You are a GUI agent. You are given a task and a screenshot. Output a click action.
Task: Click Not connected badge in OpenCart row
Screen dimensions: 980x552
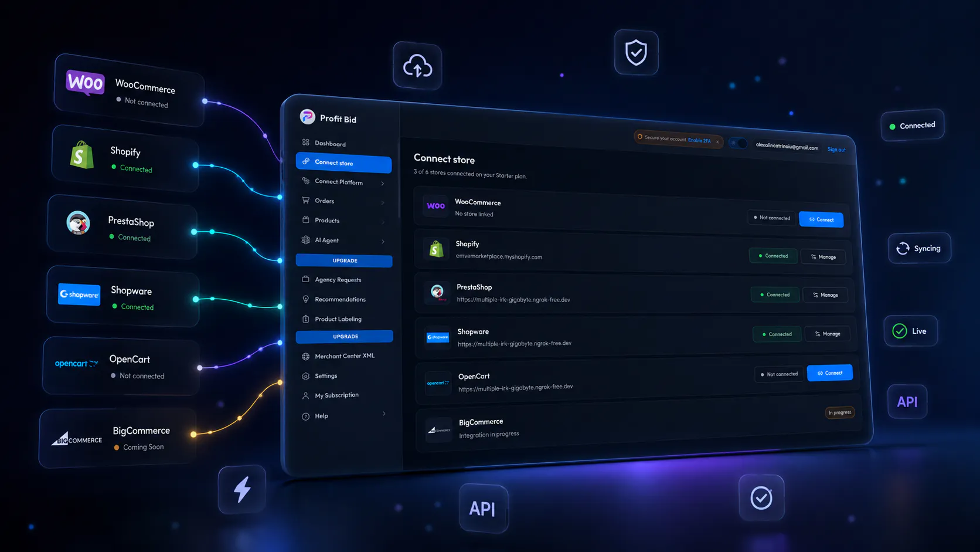(x=779, y=374)
